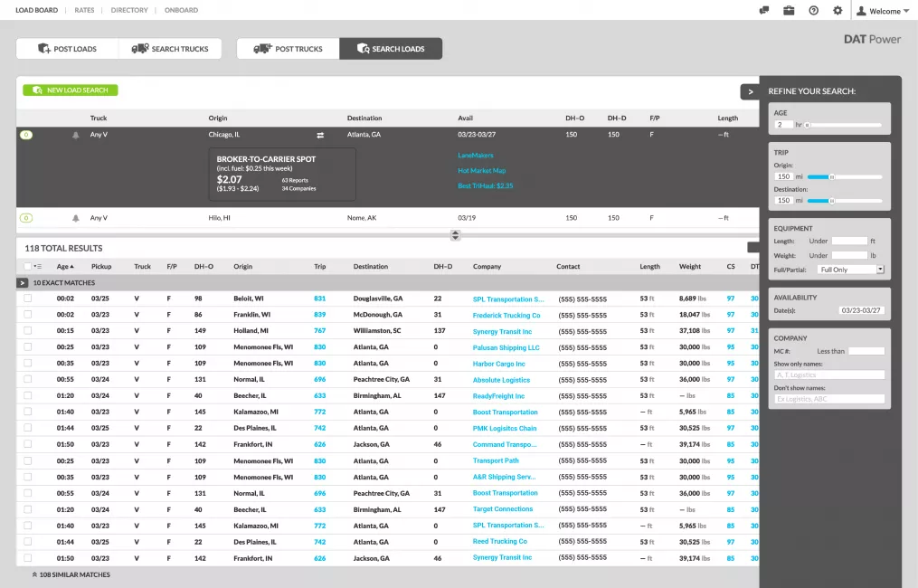This screenshot has height=588, width=918.
Task: Open the messages chat icon in header
Action: click(x=763, y=11)
